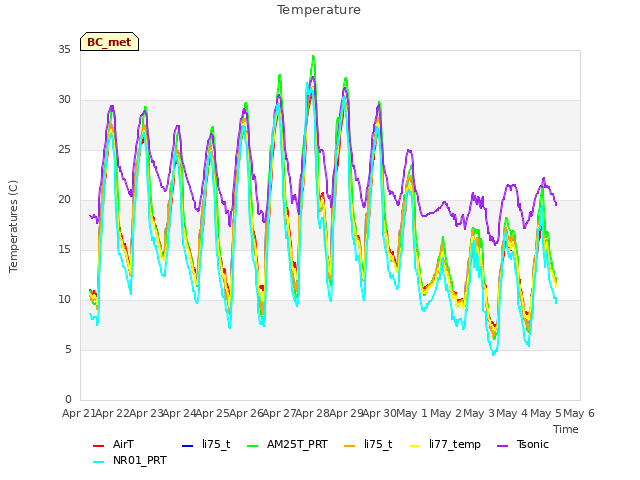Click the May 1 x-axis tick label
This screenshot has height=480, width=640.
(412, 413)
